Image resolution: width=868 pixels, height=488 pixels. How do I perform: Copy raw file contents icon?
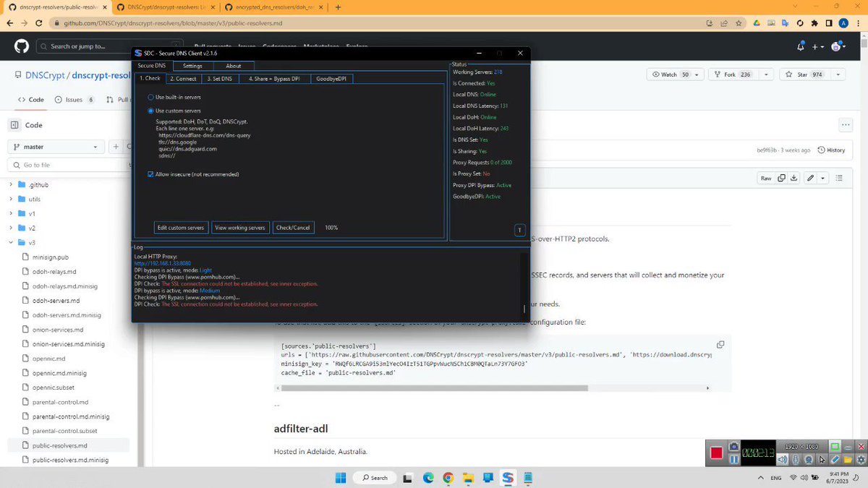(782, 178)
